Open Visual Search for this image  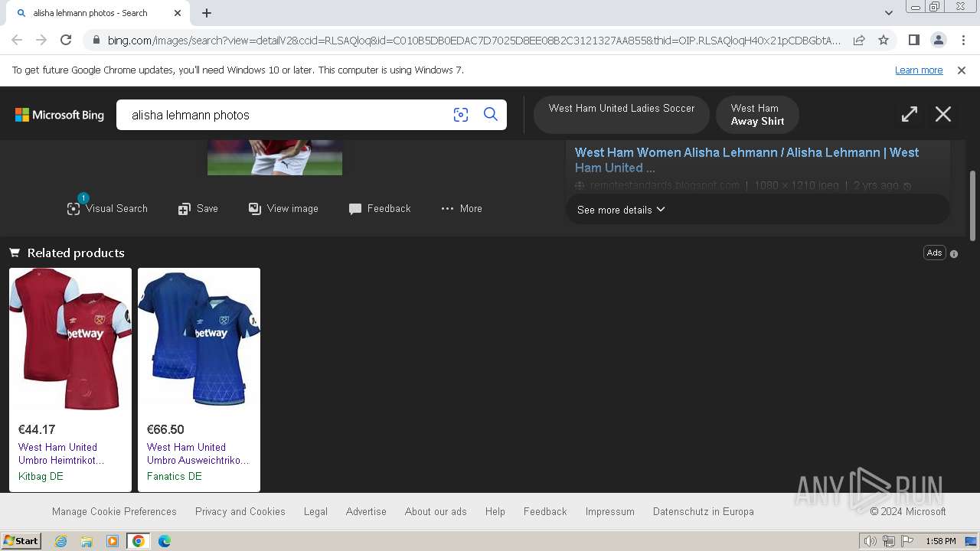(x=107, y=208)
